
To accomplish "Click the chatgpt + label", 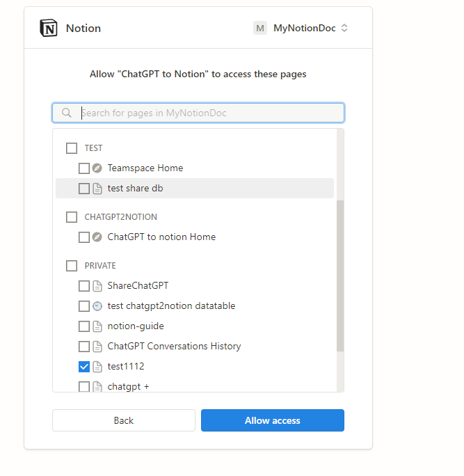I will click(129, 387).
